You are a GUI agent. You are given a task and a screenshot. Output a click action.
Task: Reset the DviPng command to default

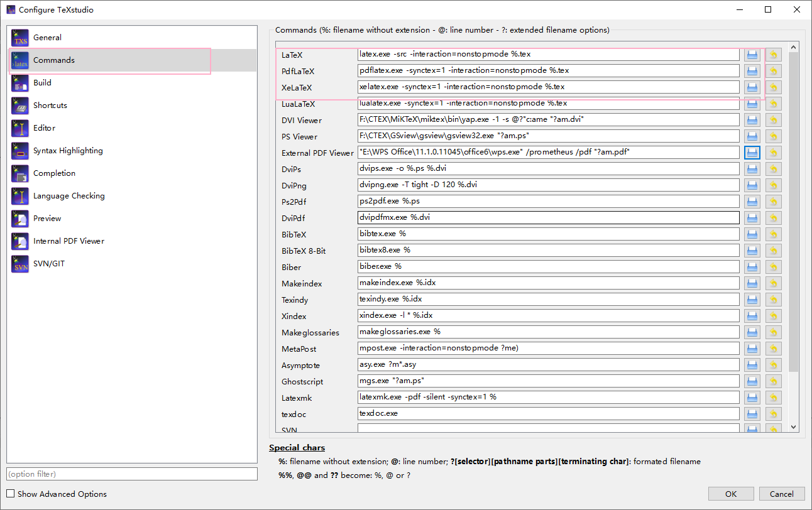click(x=774, y=185)
